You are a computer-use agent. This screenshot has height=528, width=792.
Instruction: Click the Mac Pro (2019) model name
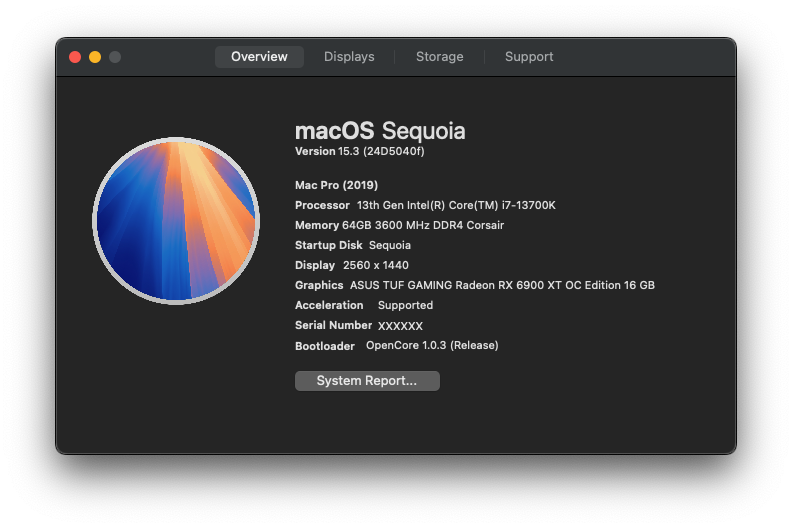pos(336,185)
